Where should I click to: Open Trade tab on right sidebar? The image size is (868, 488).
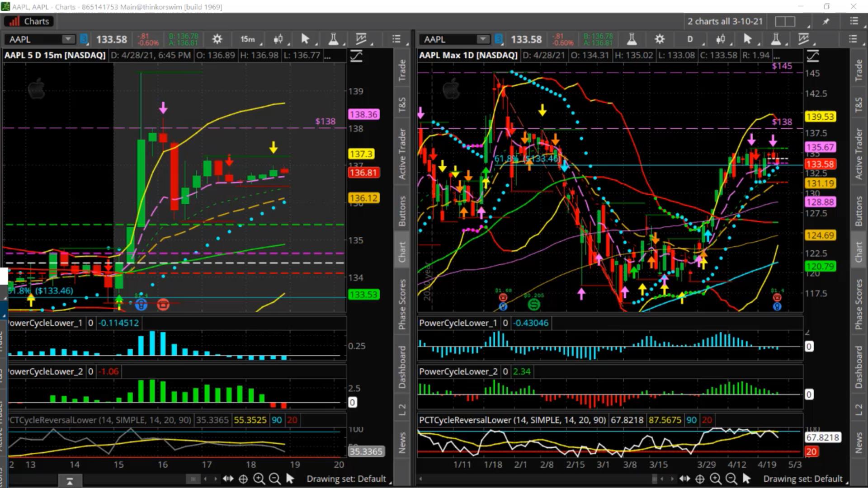click(x=859, y=70)
